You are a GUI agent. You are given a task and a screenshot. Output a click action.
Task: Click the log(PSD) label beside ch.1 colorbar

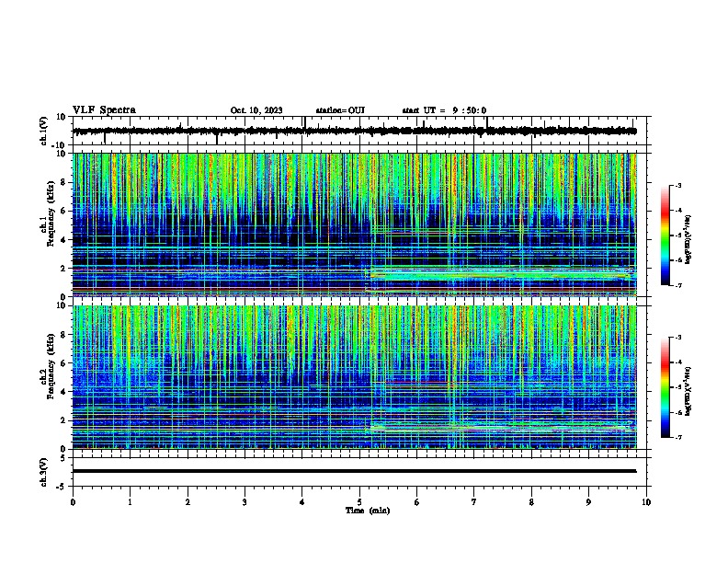point(688,239)
